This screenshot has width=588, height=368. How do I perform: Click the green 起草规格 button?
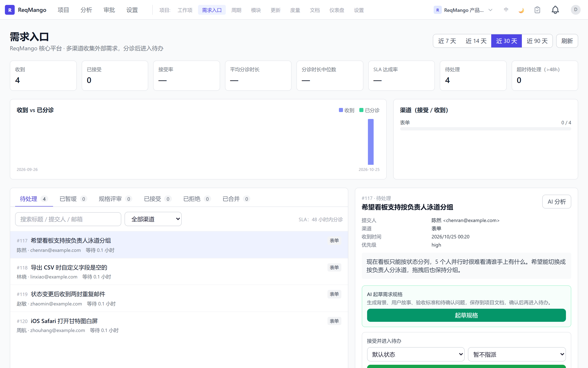point(466,315)
